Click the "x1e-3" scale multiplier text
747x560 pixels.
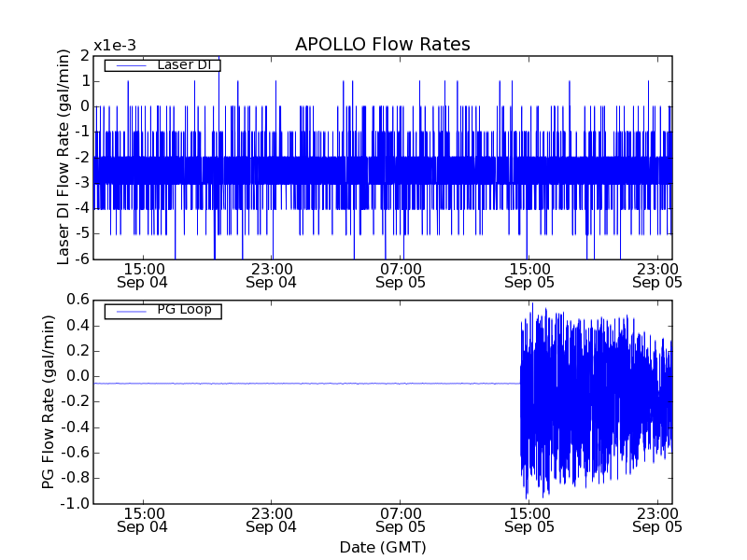pos(114,46)
